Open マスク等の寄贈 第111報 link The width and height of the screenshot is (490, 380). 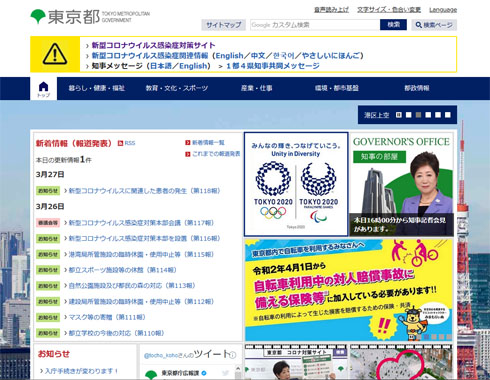(107, 317)
